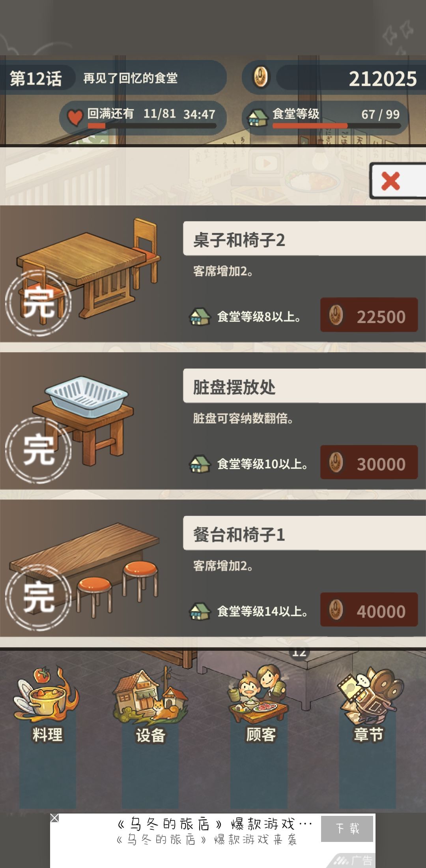Tap the green house 食堂等级 icon

coord(257,117)
